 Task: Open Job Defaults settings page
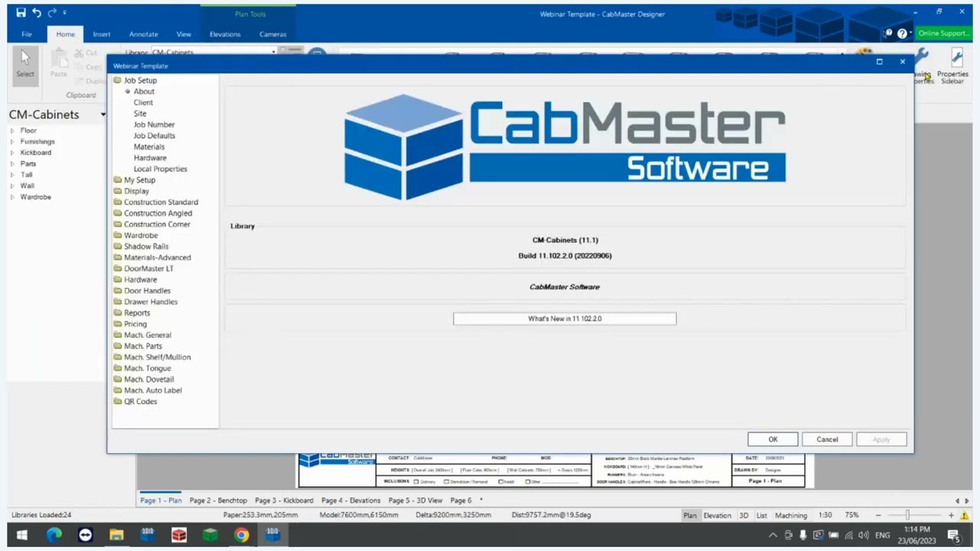155,135
